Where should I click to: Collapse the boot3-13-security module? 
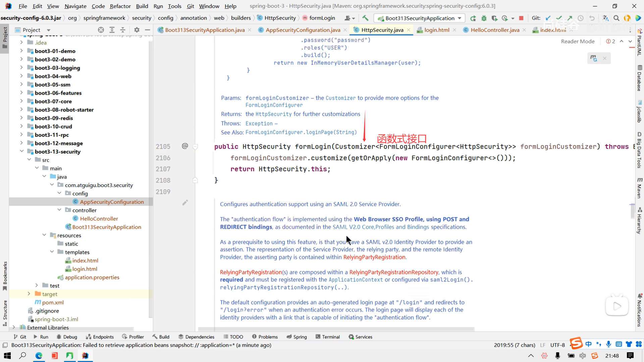coord(21,152)
